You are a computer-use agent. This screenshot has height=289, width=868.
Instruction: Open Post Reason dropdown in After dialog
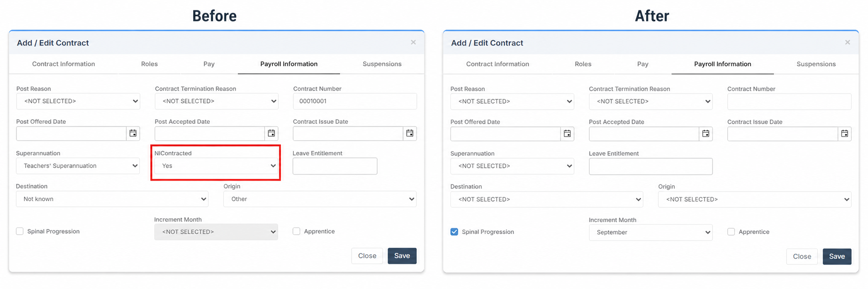512,101
